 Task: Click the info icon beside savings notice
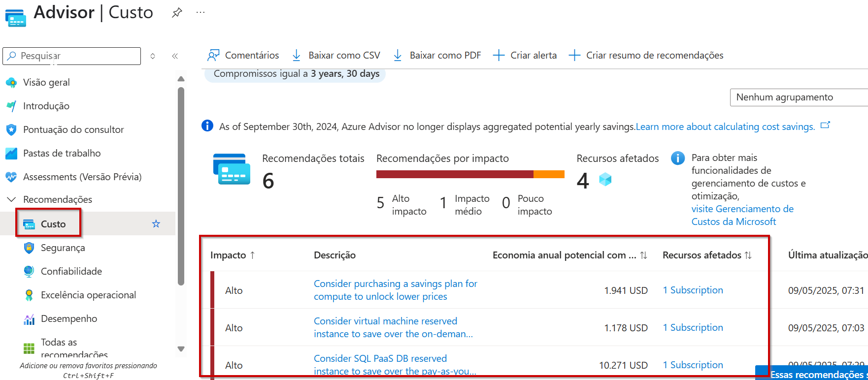tap(207, 126)
